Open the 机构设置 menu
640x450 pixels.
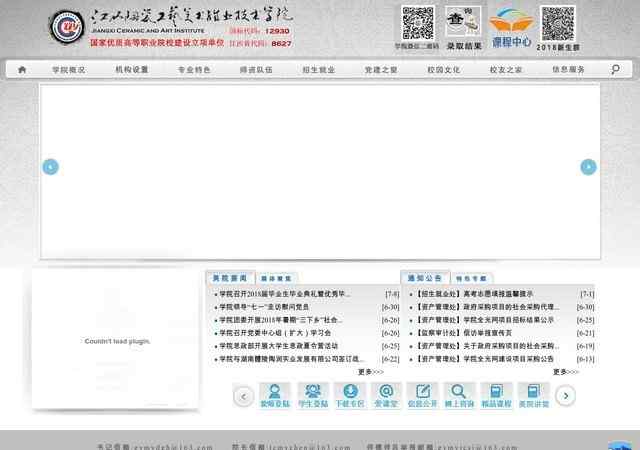point(131,70)
